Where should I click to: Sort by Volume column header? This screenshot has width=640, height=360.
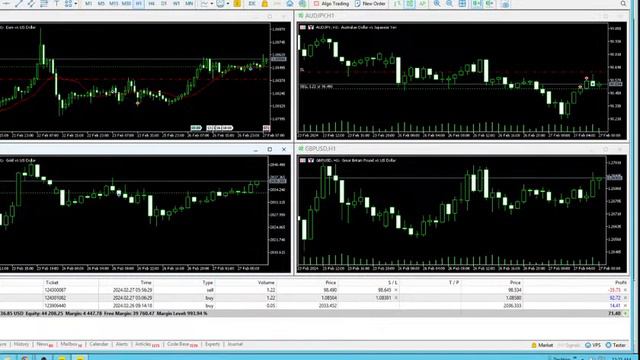pyautogui.click(x=266, y=282)
